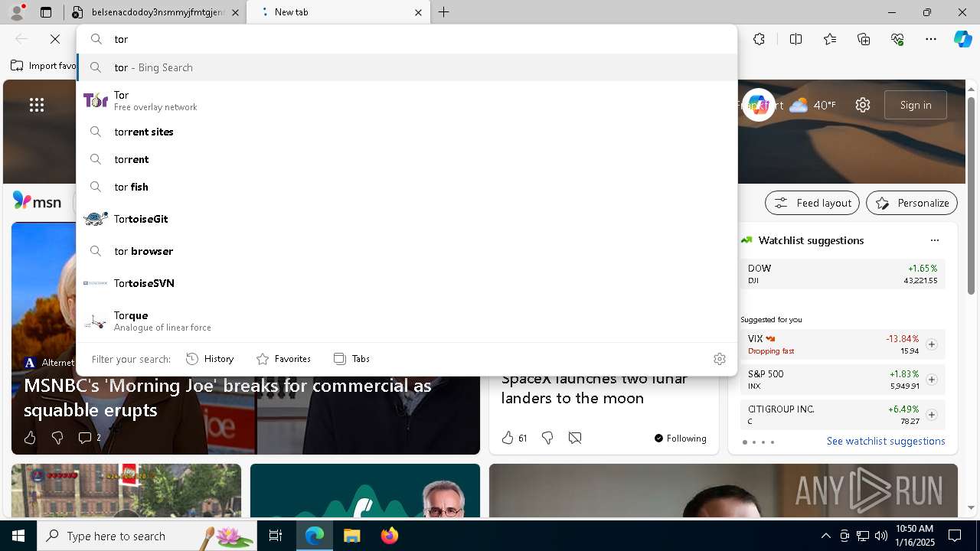Open SpaceX launches two lunar landers headline
The image size is (980, 551).
tap(594, 389)
